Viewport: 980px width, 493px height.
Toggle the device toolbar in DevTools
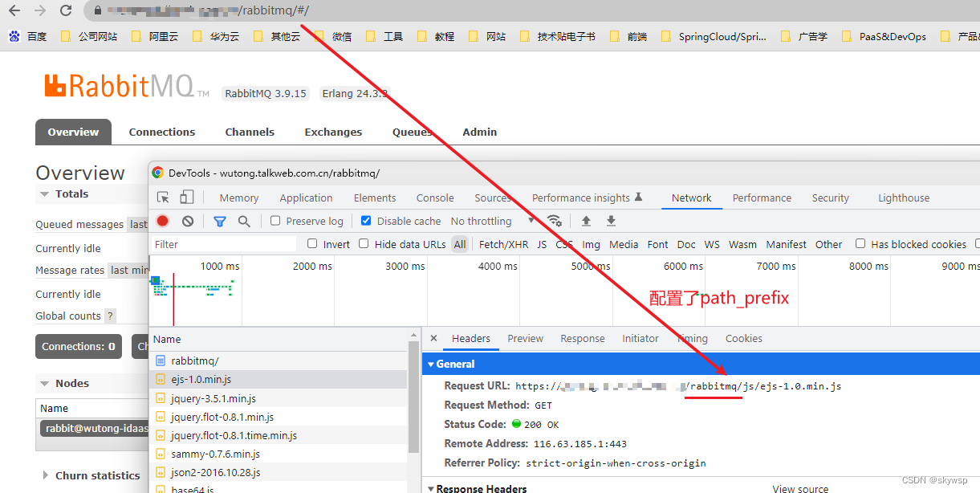pos(187,197)
